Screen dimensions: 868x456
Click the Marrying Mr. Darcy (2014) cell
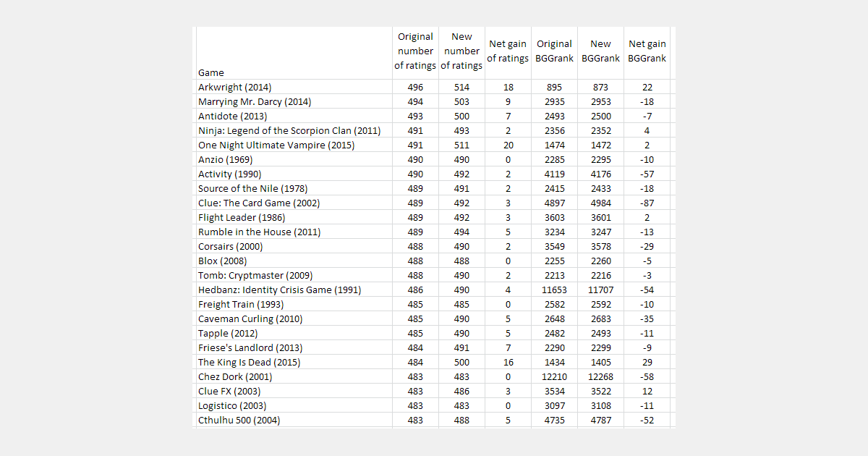(254, 101)
